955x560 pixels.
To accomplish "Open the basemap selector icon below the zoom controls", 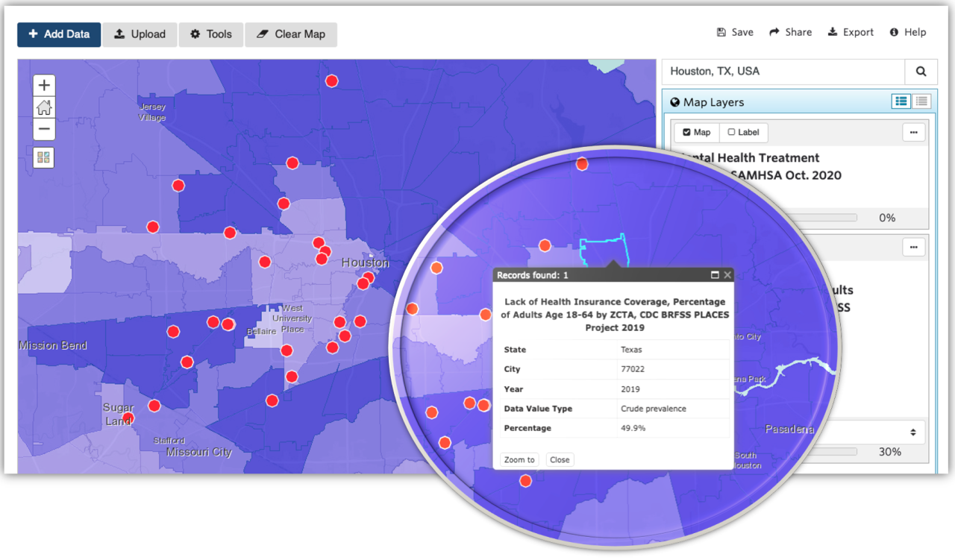I will point(44,157).
